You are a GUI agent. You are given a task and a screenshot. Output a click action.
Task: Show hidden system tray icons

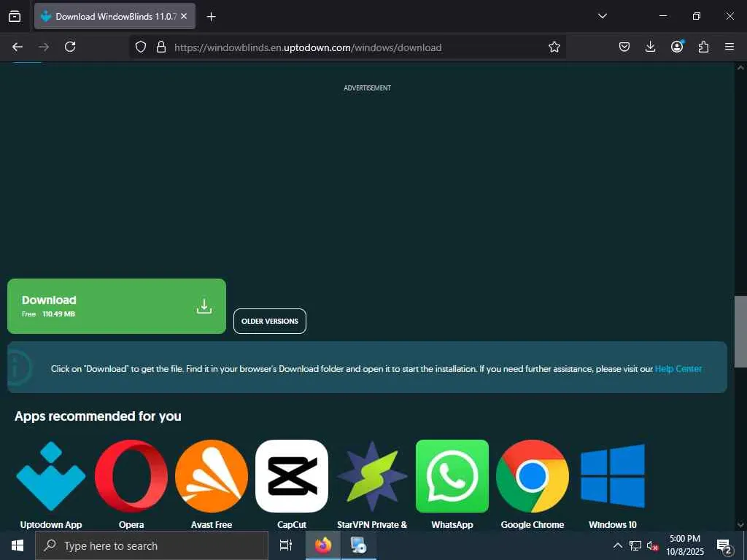coord(617,545)
